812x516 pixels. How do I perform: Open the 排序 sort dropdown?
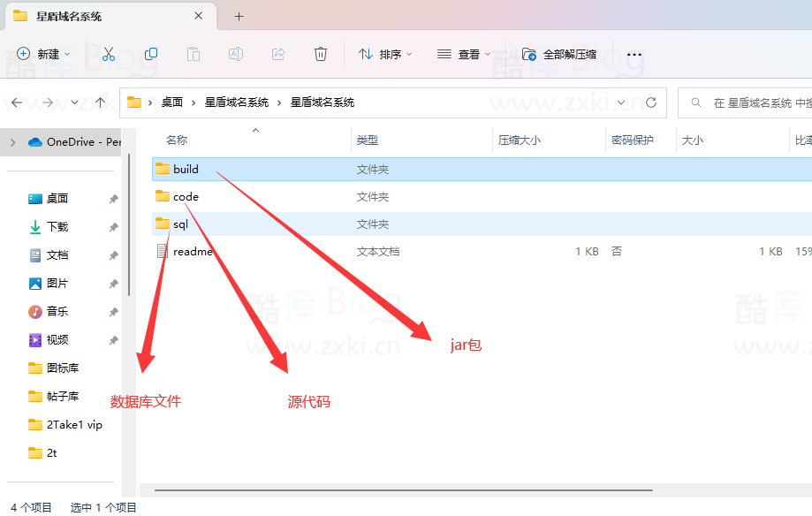[385, 54]
